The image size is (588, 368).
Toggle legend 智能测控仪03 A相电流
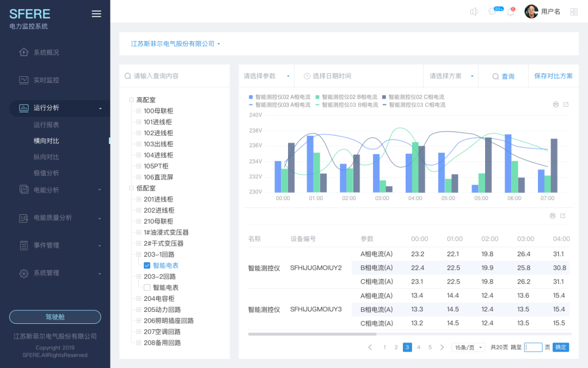coord(280,105)
